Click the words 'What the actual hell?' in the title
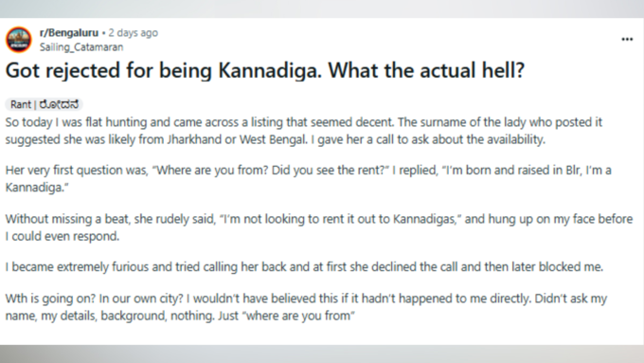 click(426, 70)
